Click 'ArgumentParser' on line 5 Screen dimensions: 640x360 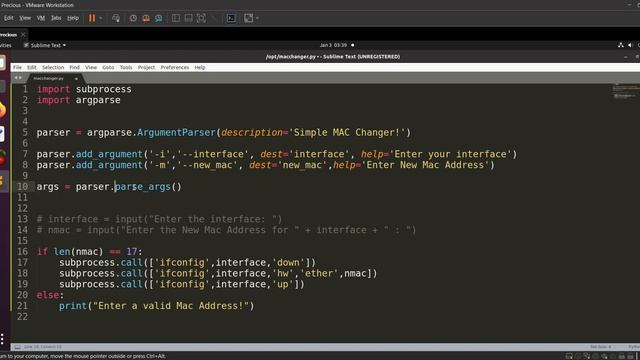click(176, 133)
